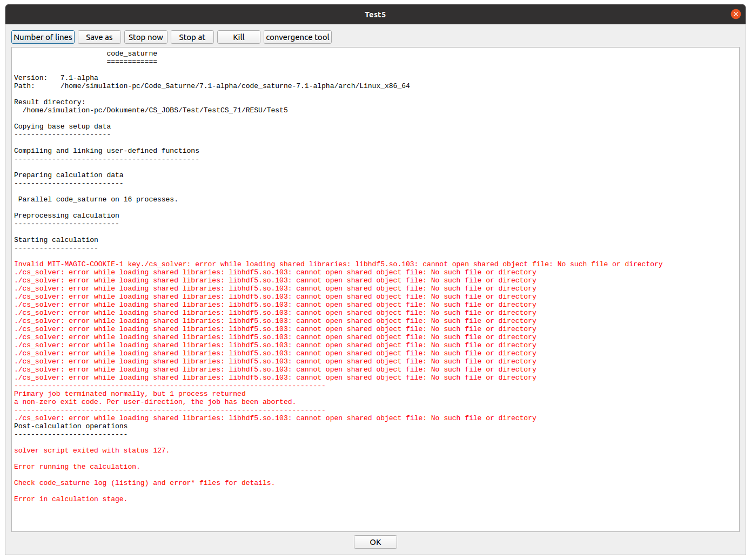Click the result directory path ending in RESU/Test5
Viewport: 751px width, 560px height.
tap(155, 110)
